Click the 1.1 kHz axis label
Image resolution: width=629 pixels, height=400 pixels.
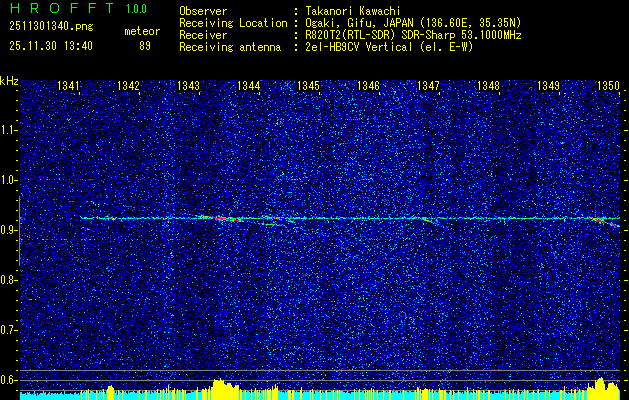(8, 130)
